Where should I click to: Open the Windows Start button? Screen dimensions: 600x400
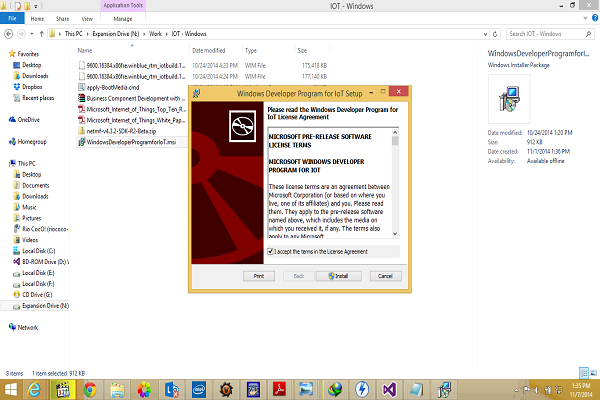(x=11, y=390)
